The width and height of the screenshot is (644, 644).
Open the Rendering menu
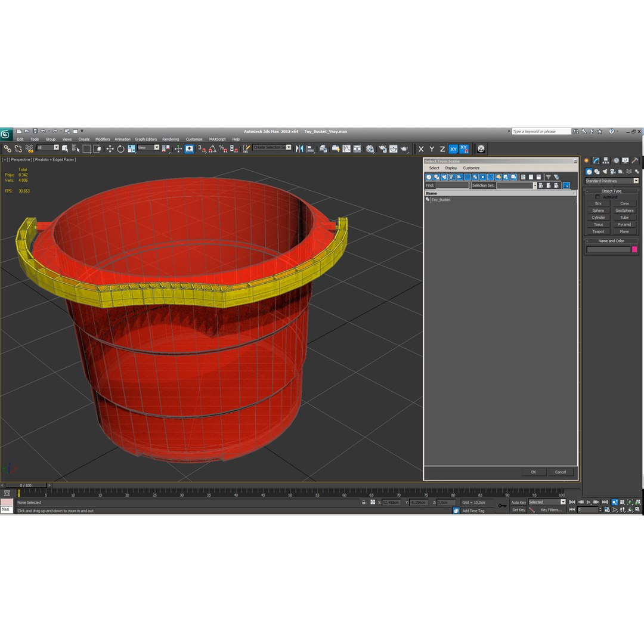pyautogui.click(x=171, y=139)
